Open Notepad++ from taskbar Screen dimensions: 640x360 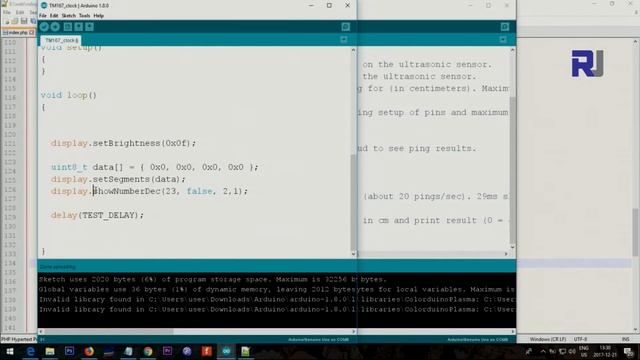click(x=246, y=351)
